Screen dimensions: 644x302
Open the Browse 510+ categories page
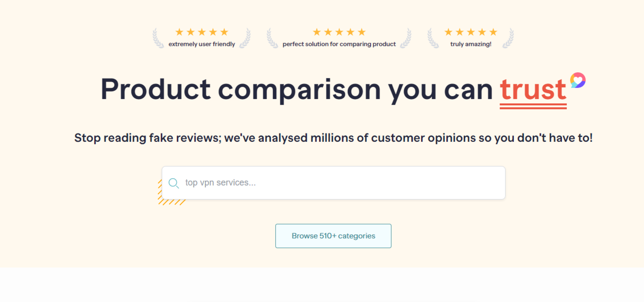333,236
